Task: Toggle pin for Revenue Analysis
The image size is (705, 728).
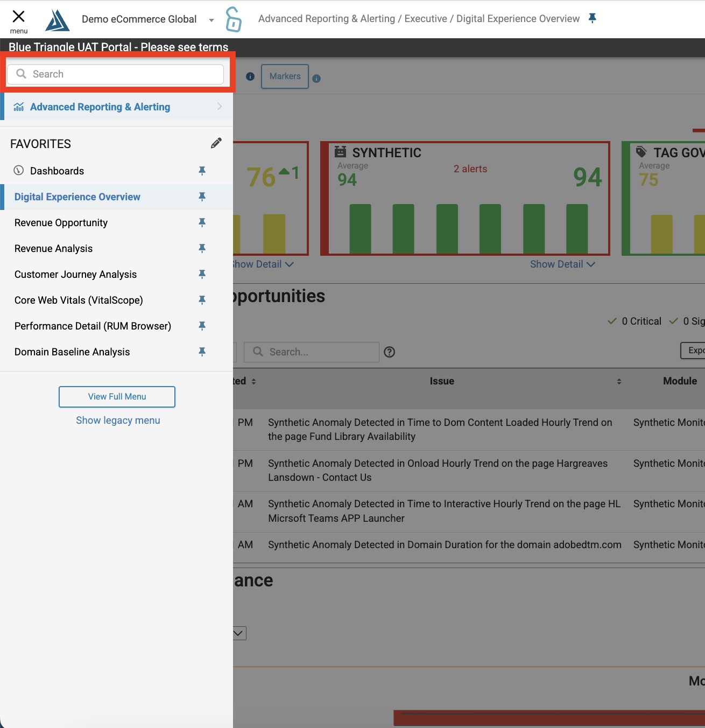Action: 202,248
